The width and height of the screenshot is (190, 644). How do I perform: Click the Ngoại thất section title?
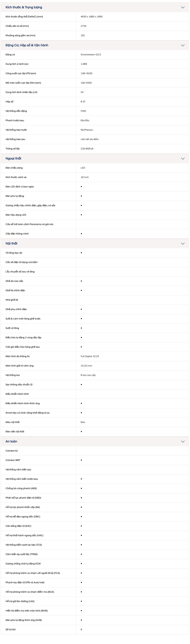pyautogui.click(x=14, y=159)
